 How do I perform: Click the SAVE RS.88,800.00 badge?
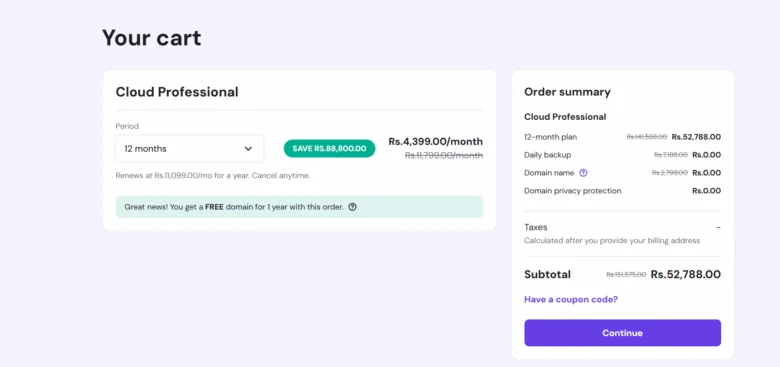click(329, 149)
